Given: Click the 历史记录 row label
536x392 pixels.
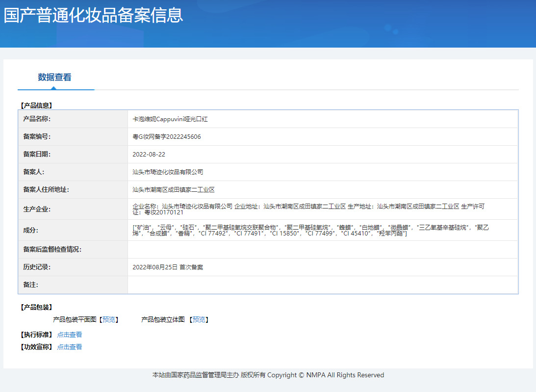Looking at the screenshot, I should click(x=37, y=267).
